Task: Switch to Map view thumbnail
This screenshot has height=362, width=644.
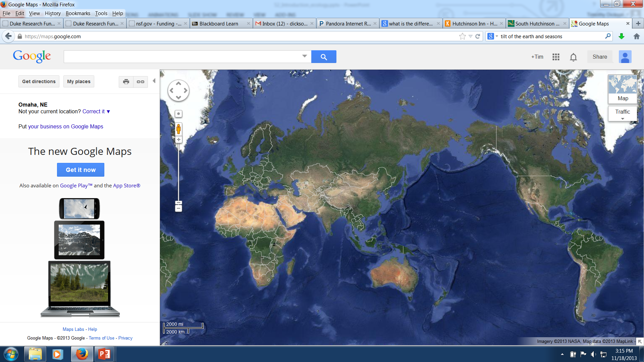Action: 623,89
